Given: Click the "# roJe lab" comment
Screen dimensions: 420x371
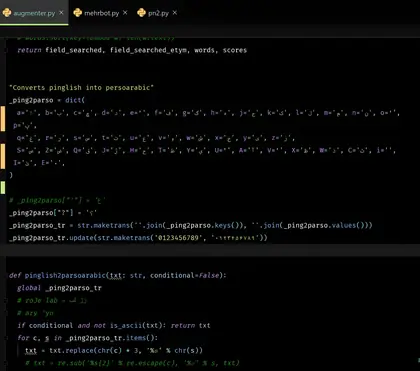Looking at the screenshot, I should click(52, 301).
